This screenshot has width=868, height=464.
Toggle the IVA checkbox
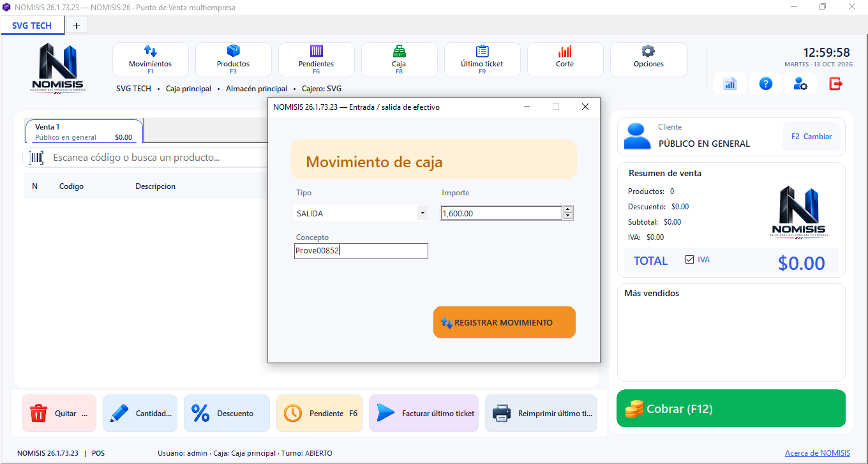[689, 260]
